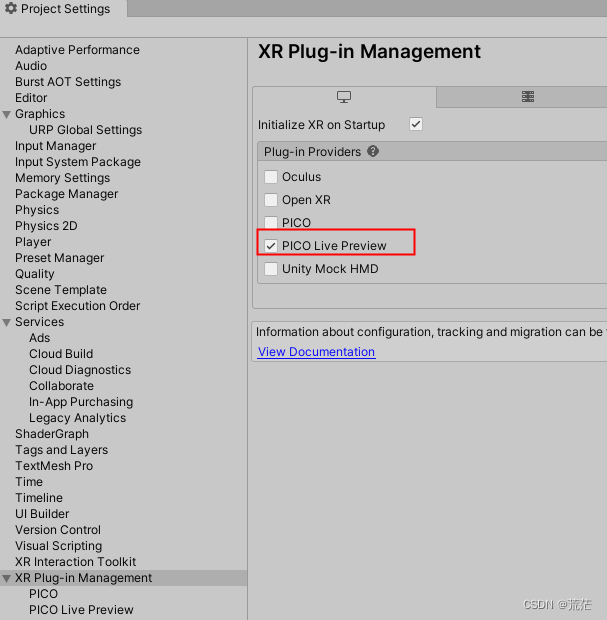The image size is (607, 620).
Task: Open Quality settings
Action: (x=34, y=274)
